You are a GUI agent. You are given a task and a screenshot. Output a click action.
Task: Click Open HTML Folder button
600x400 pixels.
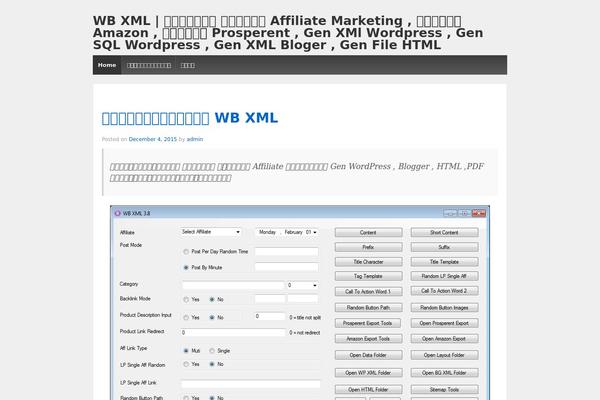(368, 390)
